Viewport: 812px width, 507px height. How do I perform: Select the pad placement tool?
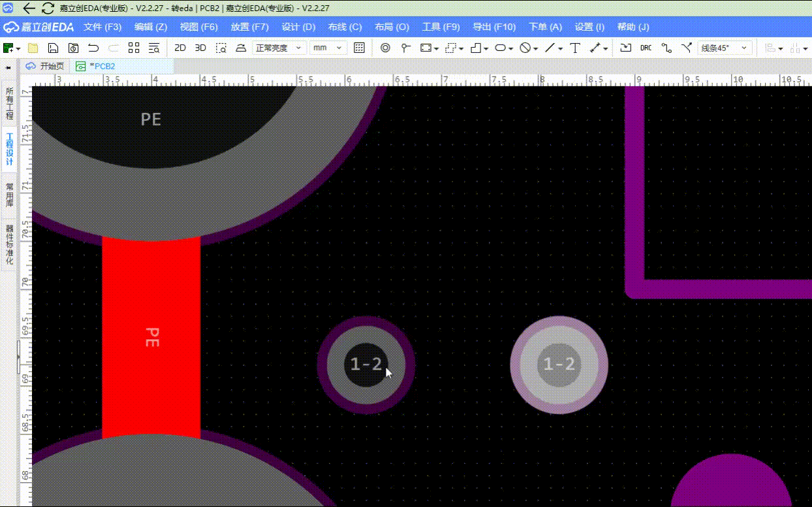point(385,48)
